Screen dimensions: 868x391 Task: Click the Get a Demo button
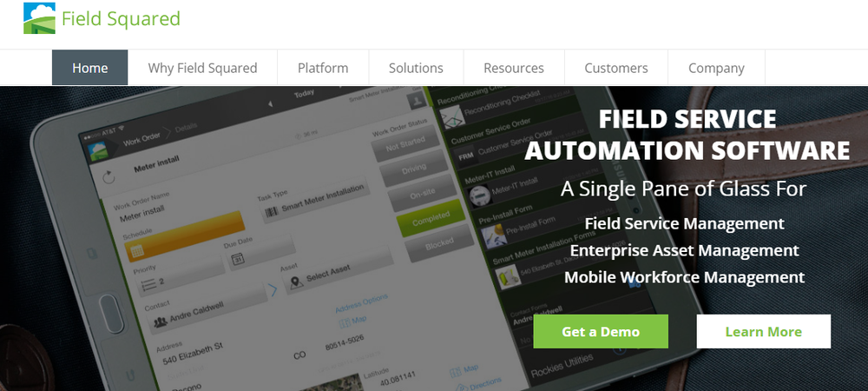[601, 331]
